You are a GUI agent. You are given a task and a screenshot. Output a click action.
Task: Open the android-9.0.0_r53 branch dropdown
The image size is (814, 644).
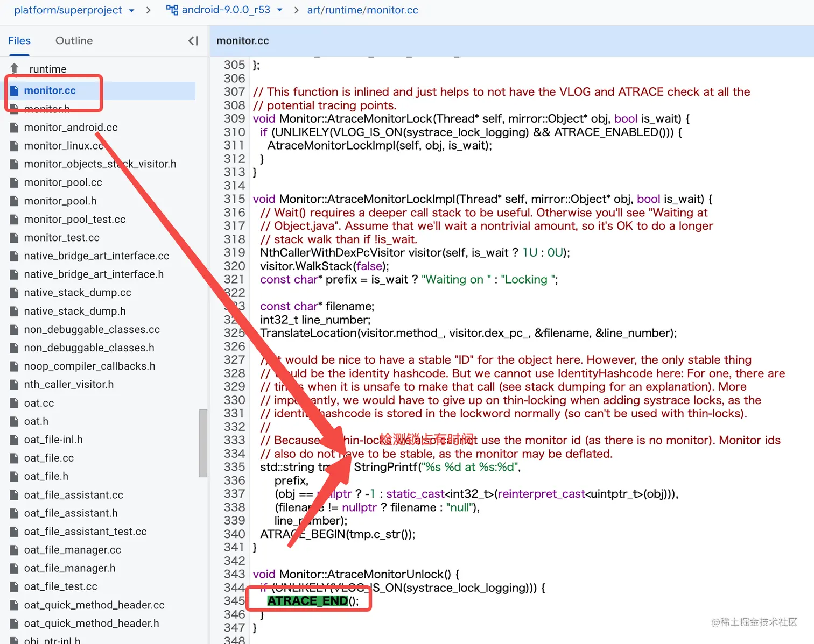[x=279, y=10]
